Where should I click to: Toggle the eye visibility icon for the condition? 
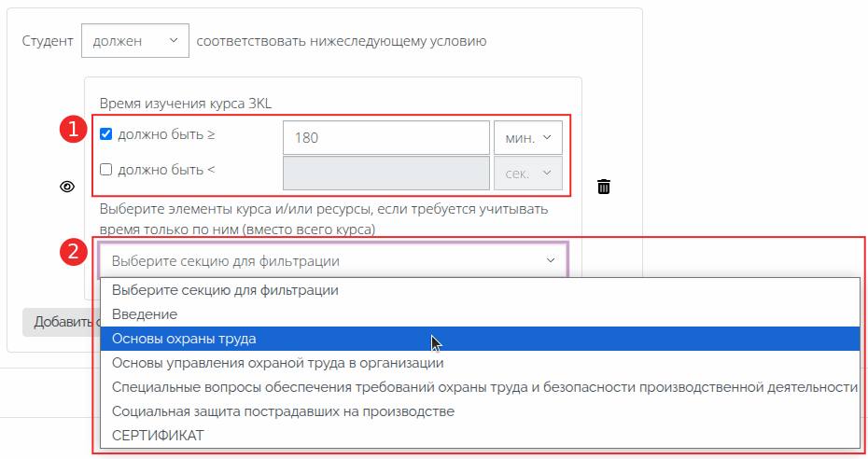pos(67,187)
